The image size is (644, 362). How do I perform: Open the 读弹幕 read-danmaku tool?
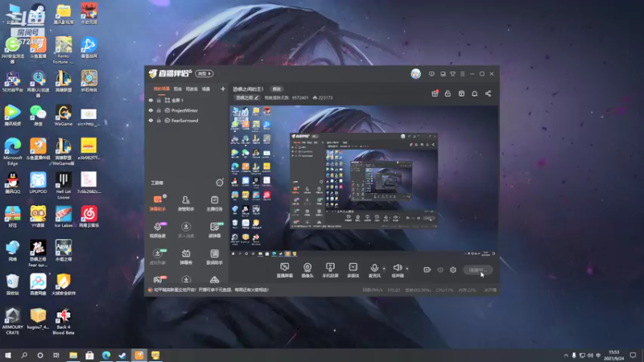(x=214, y=230)
